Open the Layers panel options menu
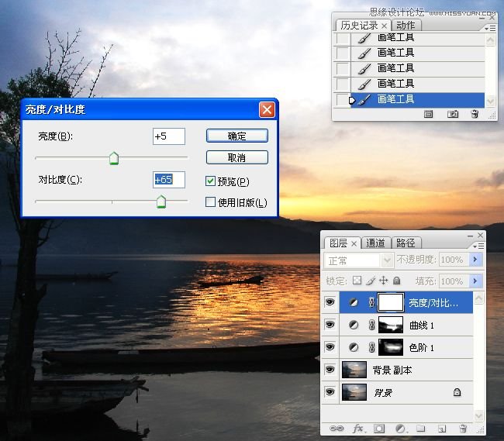This screenshot has width=504, height=441. pos(478,246)
